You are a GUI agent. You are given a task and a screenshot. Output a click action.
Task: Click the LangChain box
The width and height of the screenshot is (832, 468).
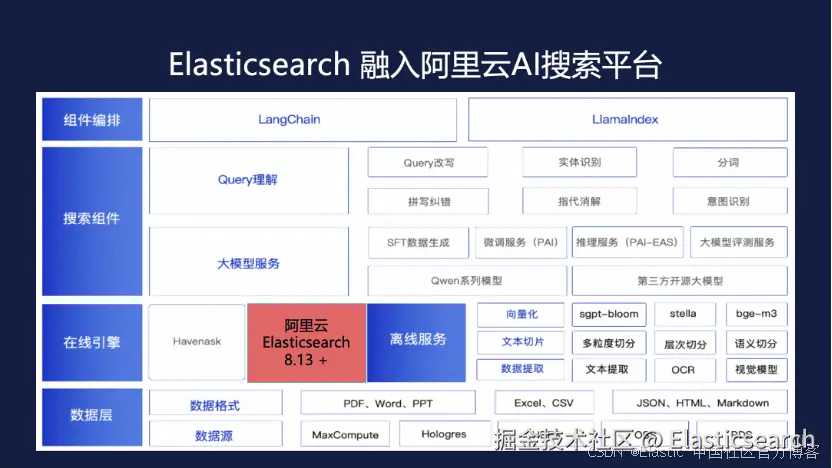click(302, 120)
